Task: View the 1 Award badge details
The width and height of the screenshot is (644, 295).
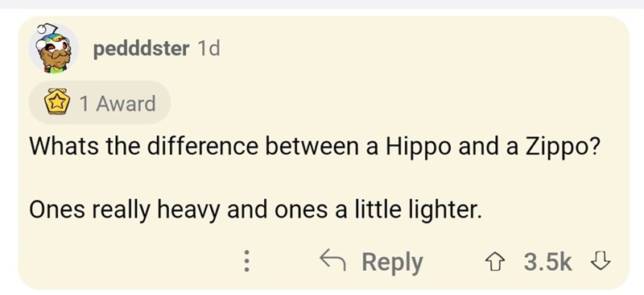Action: [99, 102]
